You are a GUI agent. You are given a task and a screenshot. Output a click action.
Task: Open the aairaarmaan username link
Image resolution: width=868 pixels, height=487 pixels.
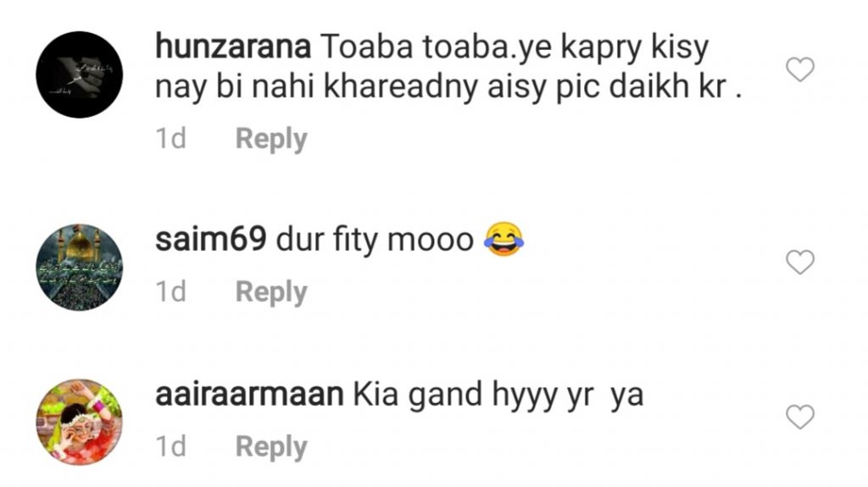(x=249, y=395)
